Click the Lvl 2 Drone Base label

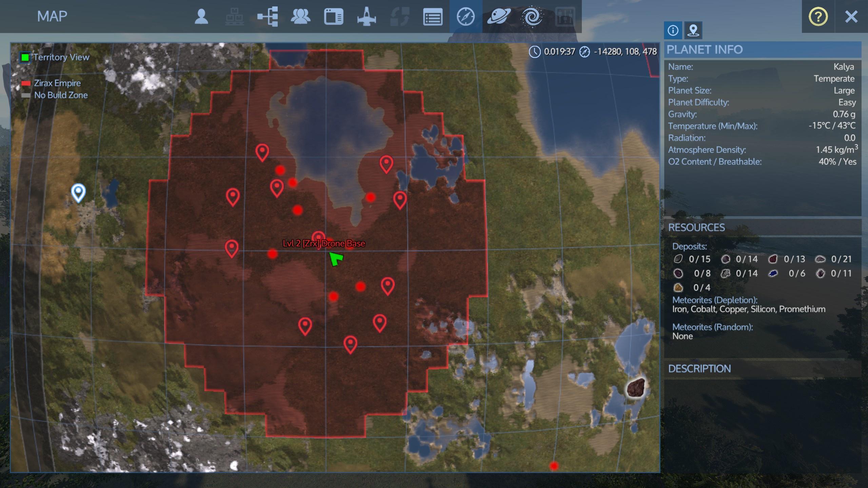324,243
